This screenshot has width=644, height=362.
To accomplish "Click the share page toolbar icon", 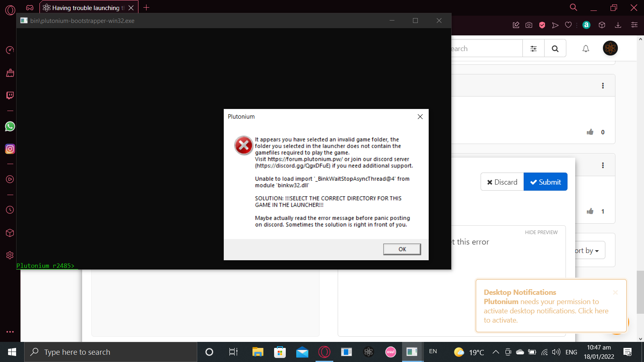I will [x=516, y=25].
